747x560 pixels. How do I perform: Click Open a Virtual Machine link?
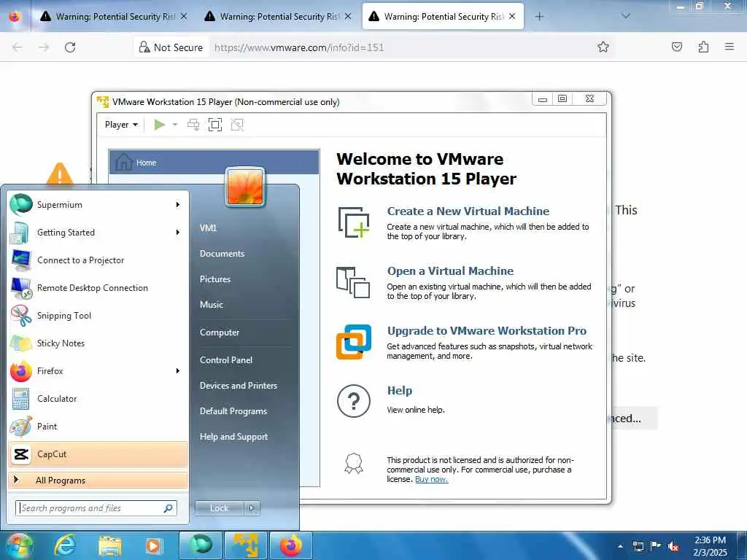[450, 271]
